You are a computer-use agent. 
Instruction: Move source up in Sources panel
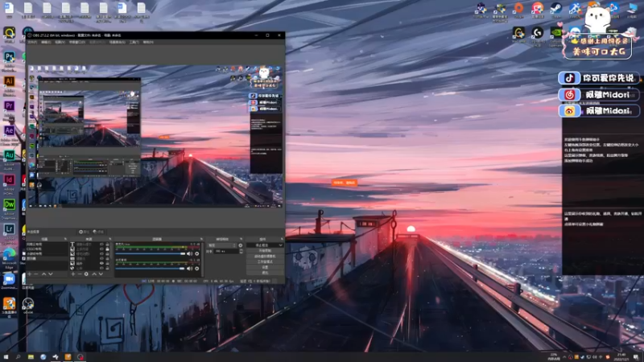click(x=94, y=274)
